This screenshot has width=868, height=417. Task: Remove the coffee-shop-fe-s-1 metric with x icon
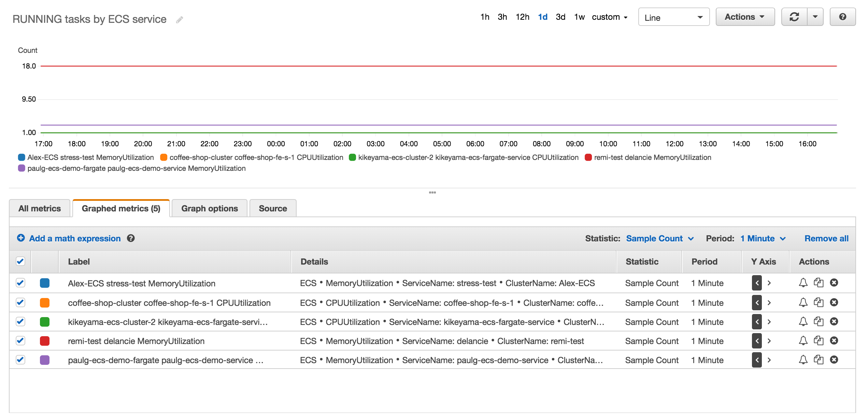tap(834, 302)
